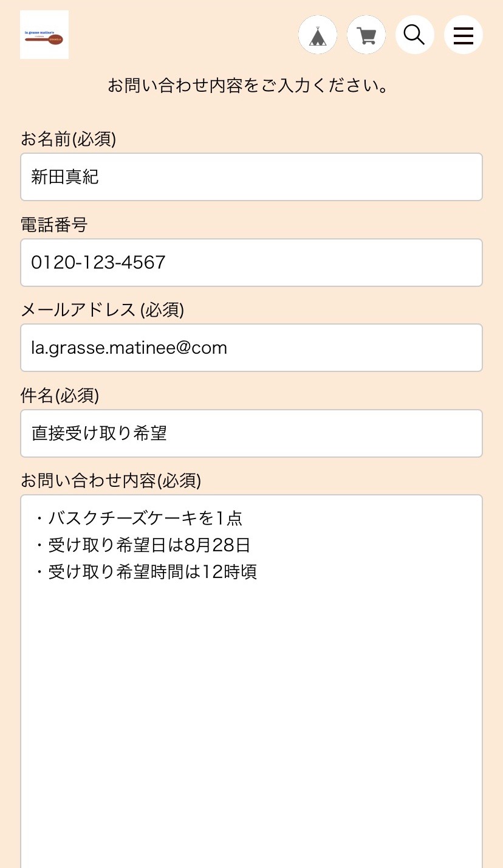Screen dimensions: 503x868
Task: Select the メールアドレス input field
Action: point(251,348)
